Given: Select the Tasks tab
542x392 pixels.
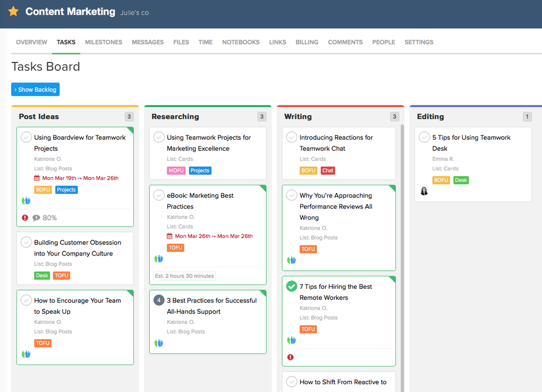Looking at the screenshot, I should coord(66,42).
